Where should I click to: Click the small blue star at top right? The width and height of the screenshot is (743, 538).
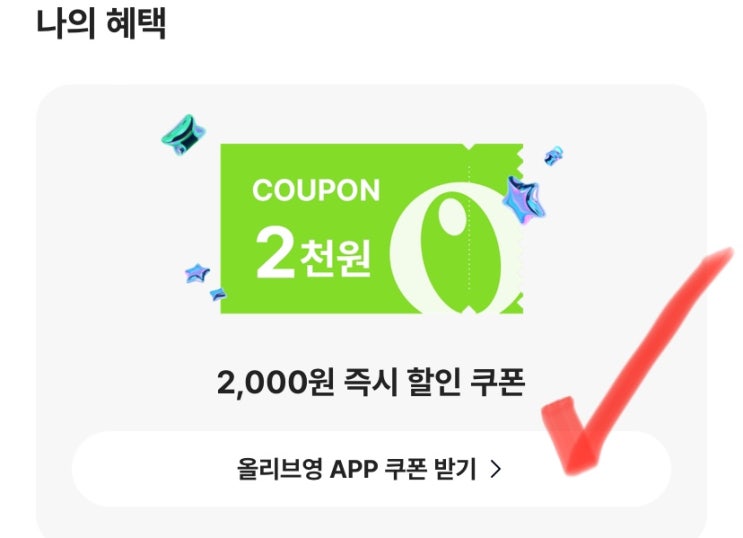point(553,155)
